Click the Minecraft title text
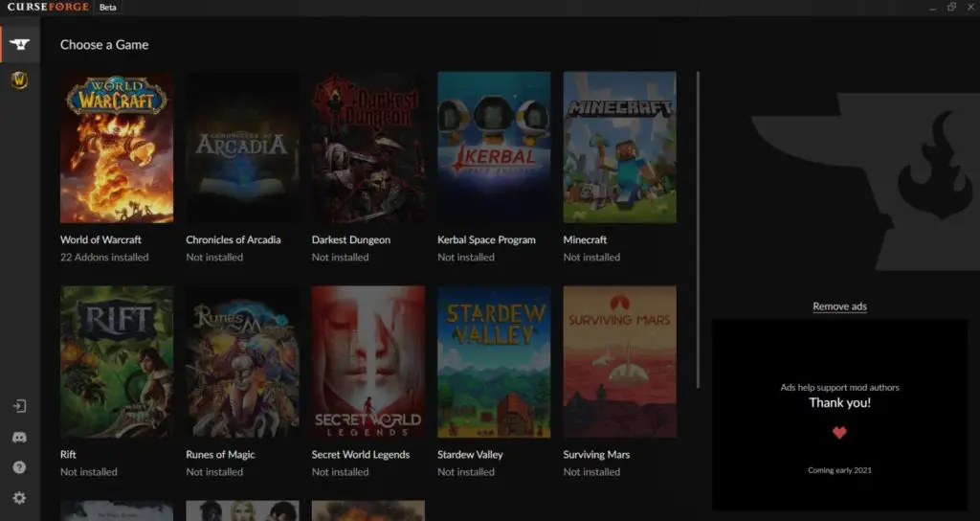Viewport: 980px width, 521px height. 585,239
